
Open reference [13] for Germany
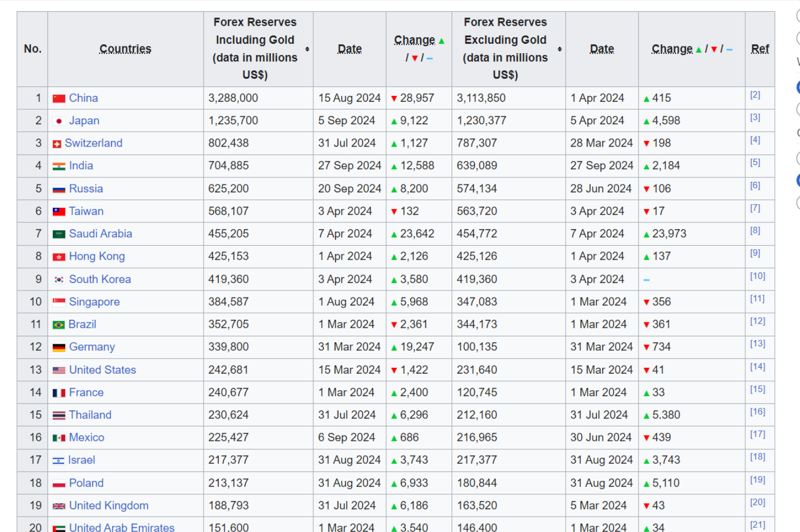pos(757,344)
